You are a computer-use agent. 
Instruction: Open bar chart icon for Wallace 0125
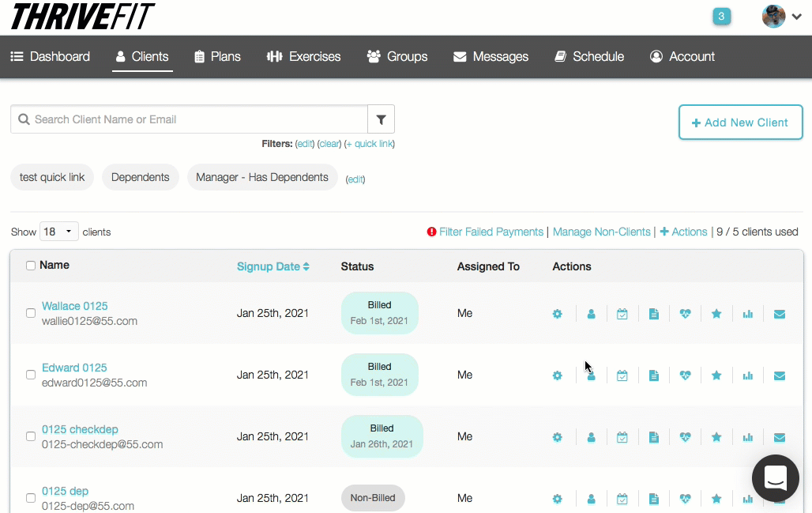click(x=747, y=314)
